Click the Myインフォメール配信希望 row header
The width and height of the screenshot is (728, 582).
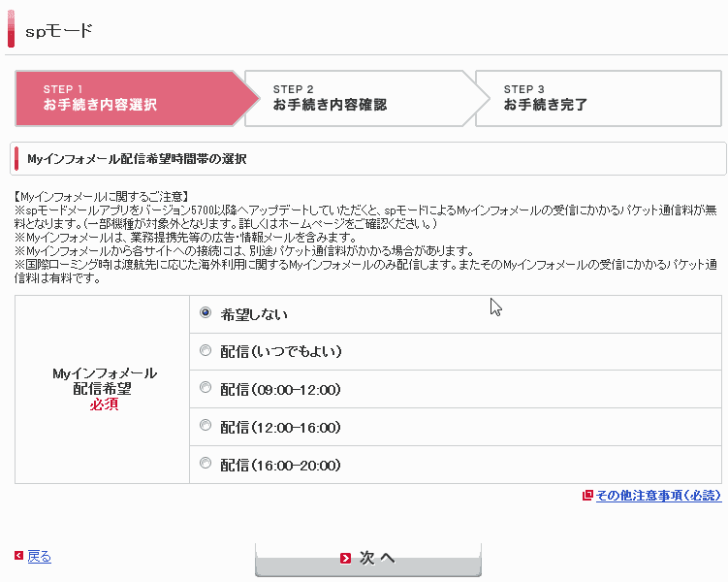click(104, 380)
